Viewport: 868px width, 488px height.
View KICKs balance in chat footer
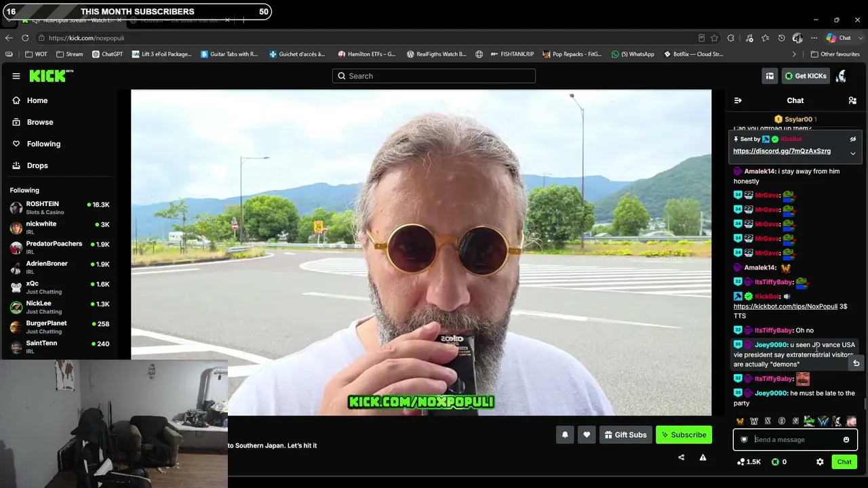(x=779, y=462)
